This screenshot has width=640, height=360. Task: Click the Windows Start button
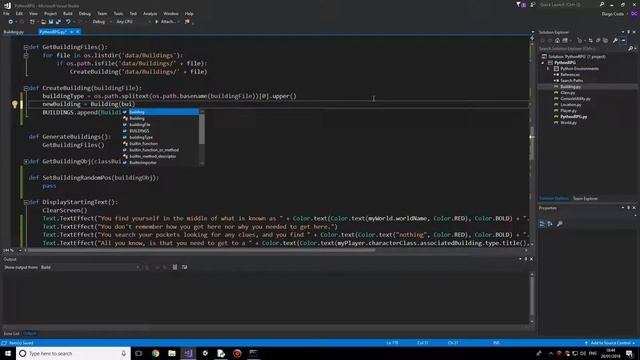(8, 353)
